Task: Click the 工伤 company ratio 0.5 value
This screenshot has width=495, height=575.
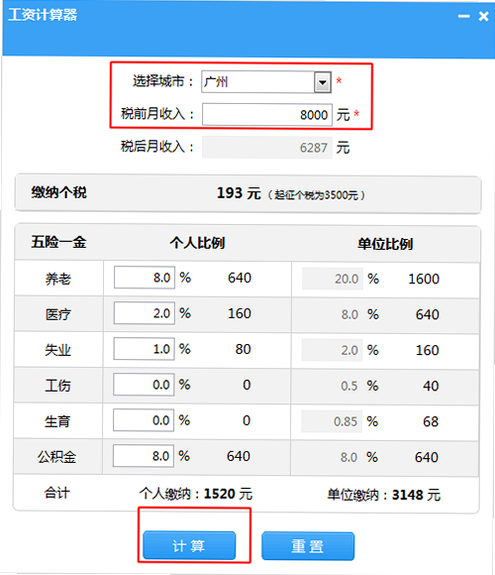Action: click(349, 386)
